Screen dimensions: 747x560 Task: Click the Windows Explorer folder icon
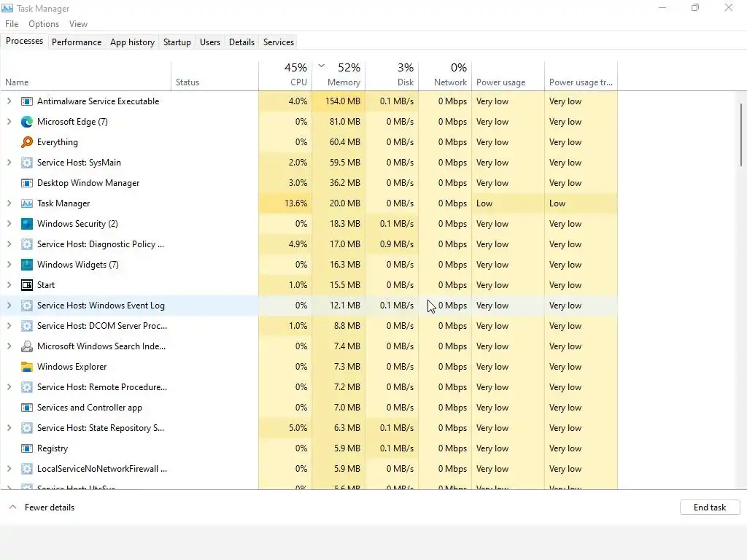click(27, 367)
